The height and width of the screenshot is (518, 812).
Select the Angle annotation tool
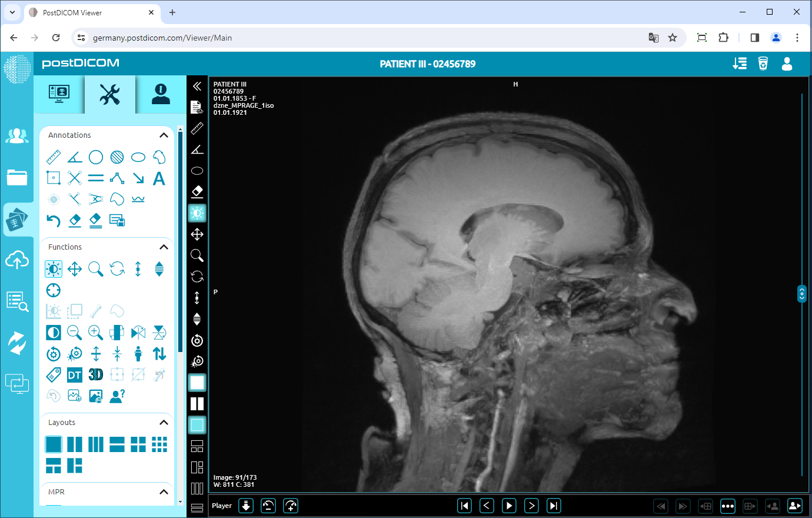pyautogui.click(x=74, y=157)
